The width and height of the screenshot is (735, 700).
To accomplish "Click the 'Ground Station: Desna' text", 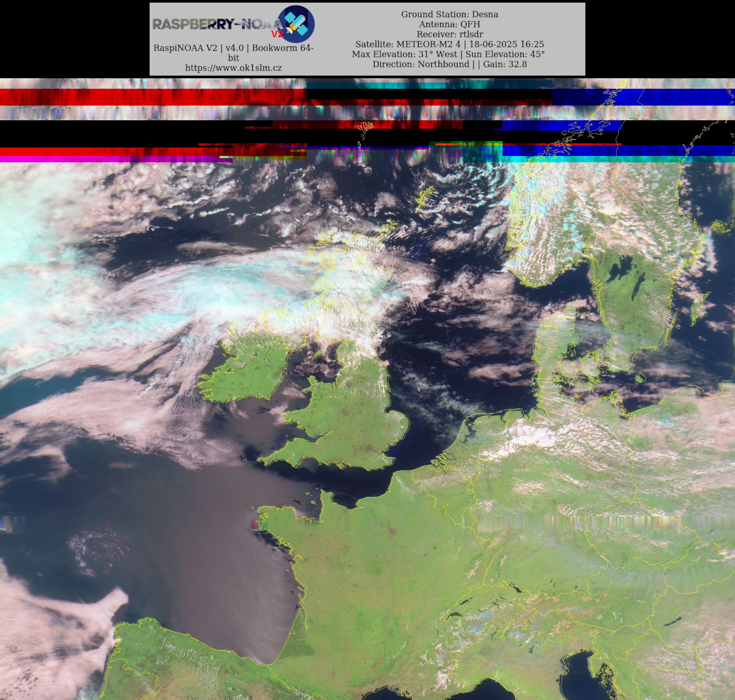I will pos(450,14).
